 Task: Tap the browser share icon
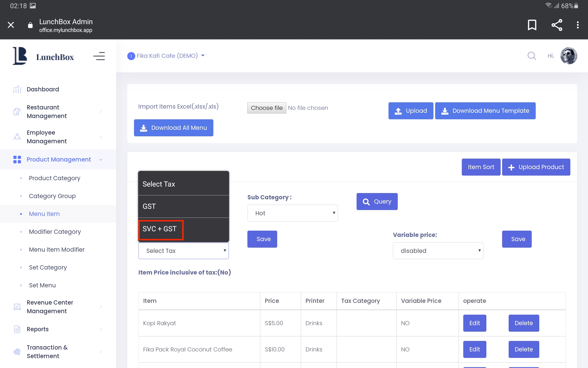(557, 25)
